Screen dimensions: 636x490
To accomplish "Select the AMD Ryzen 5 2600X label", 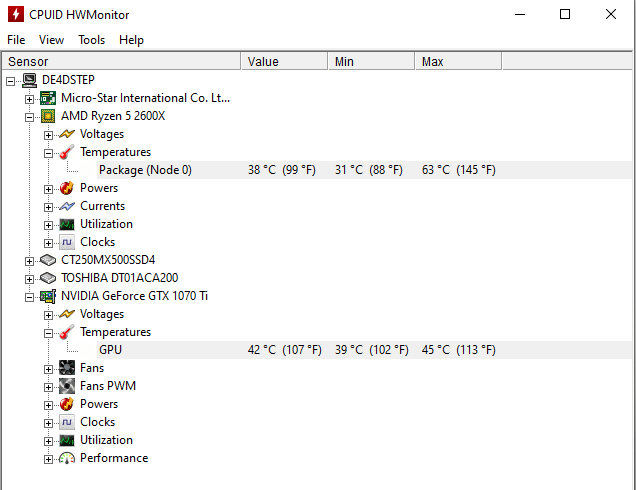I will pos(113,116).
